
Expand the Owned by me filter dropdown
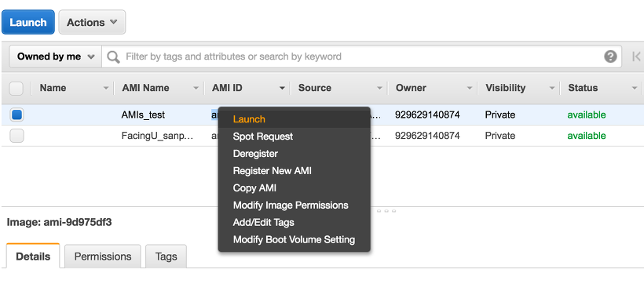56,56
